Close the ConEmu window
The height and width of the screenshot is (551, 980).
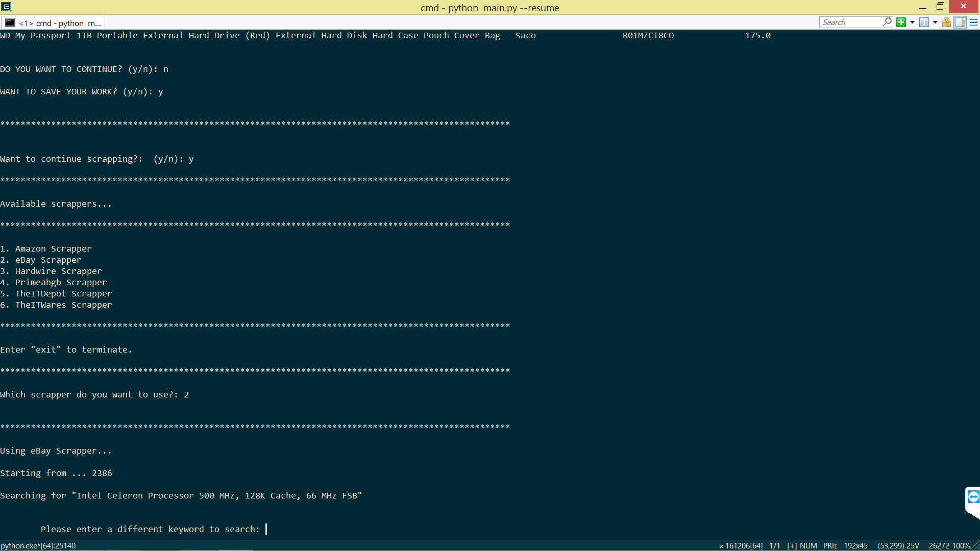pyautogui.click(x=963, y=6)
